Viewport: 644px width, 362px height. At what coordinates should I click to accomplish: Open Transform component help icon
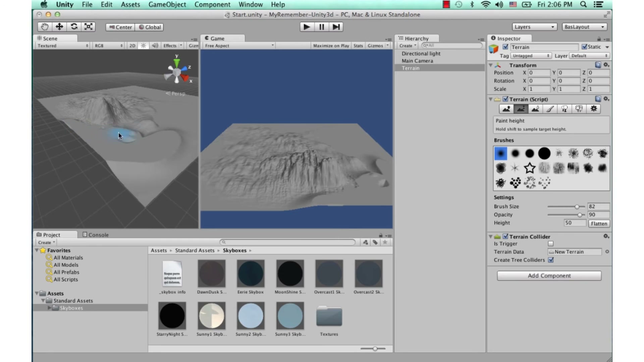click(598, 65)
